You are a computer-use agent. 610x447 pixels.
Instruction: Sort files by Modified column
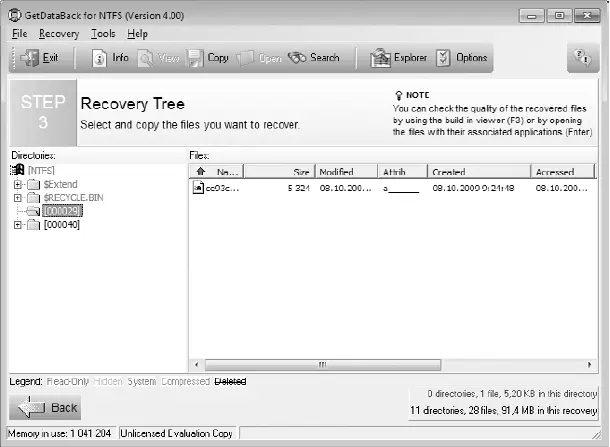[x=346, y=172]
